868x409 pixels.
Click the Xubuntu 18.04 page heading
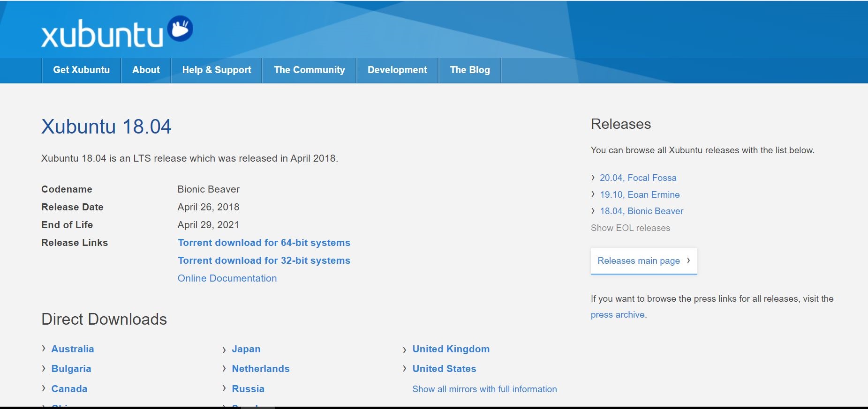click(x=106, y=126)
